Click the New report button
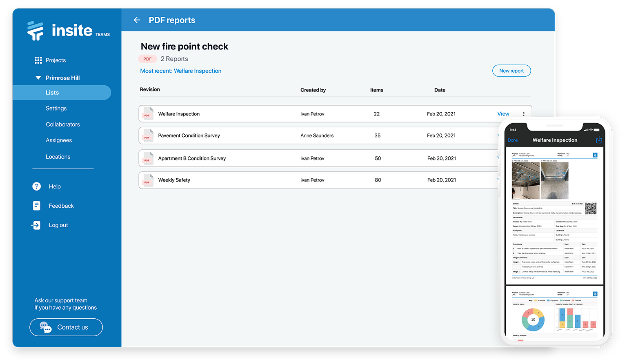The height and width of the screenshot is (364, 627). click(x=511, y=71)
